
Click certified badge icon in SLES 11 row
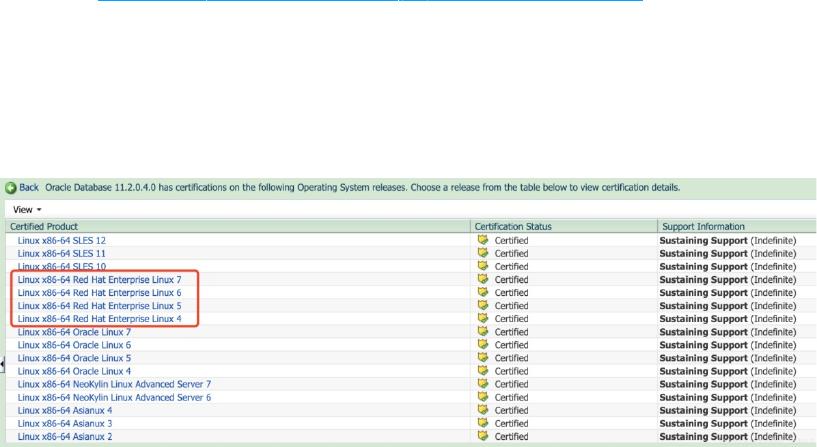coord(483,253)
